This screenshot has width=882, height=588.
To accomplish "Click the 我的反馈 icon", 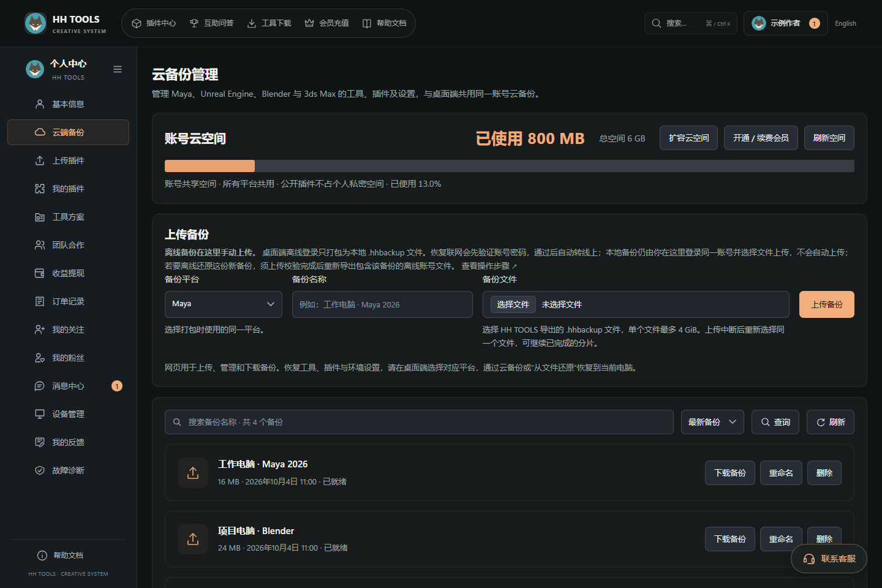I will [x=40, y=442].
